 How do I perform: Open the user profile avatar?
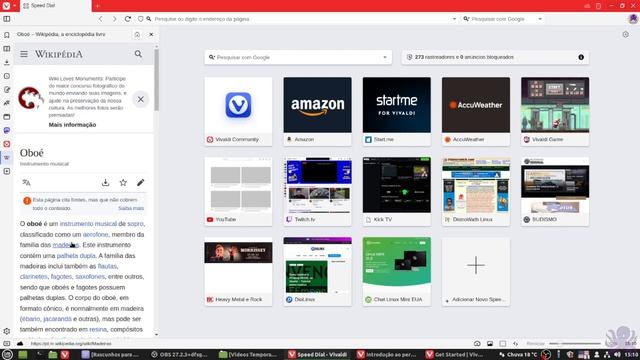633,19
